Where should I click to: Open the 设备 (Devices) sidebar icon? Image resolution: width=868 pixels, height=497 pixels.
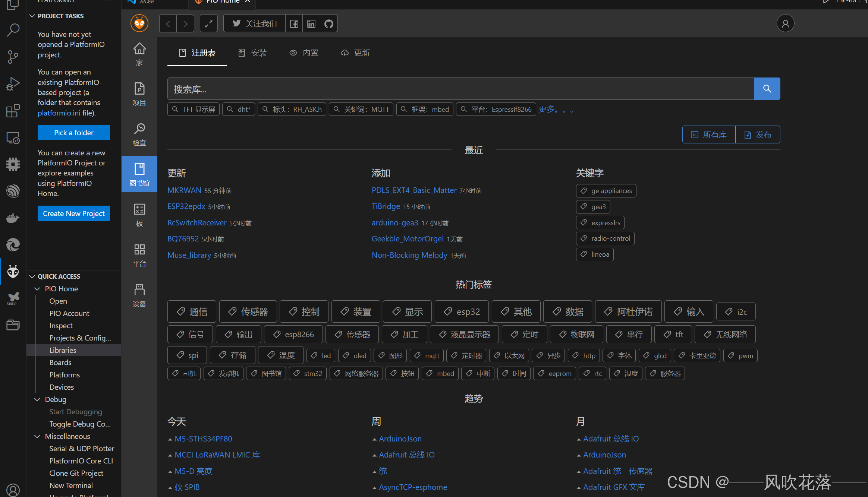click(x=139, y=295)
